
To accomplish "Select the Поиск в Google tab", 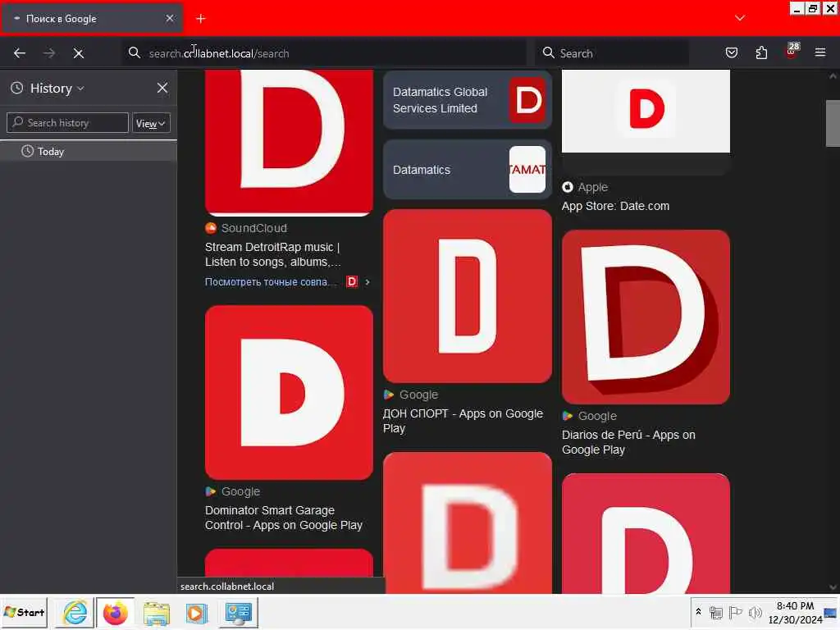I will coord(92,18).
